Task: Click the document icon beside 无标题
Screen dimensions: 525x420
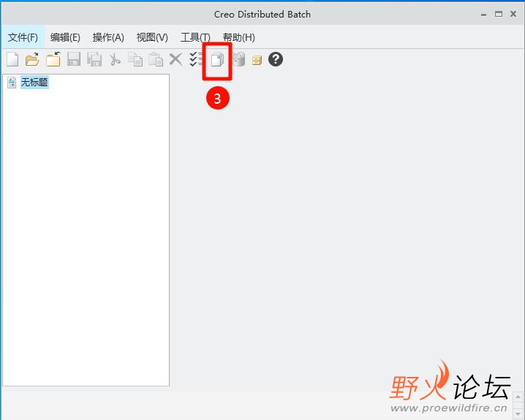Action: pyautogui.click(x=12, y=83)
